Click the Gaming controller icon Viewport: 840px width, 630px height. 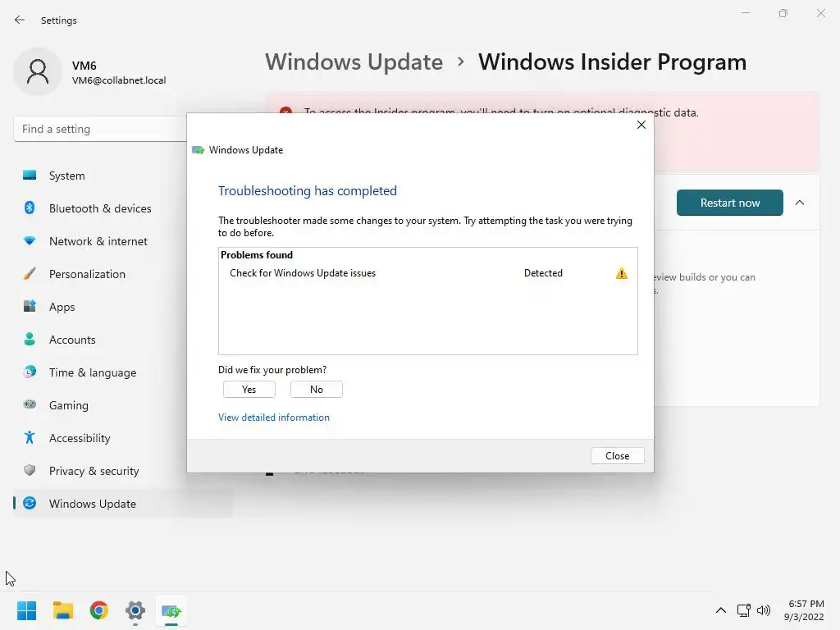[30, 404]
